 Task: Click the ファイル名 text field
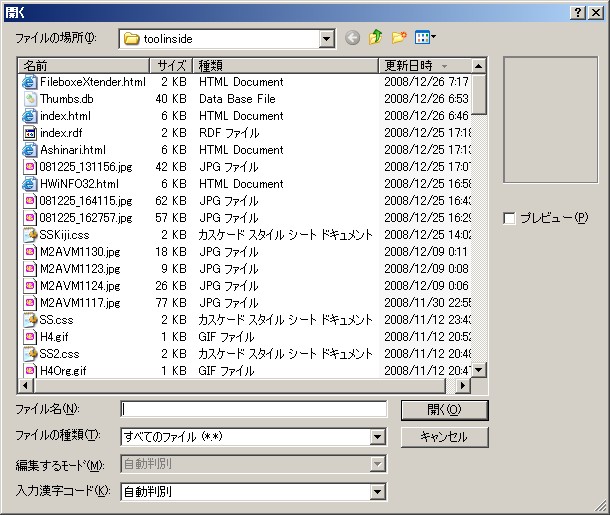253,409
